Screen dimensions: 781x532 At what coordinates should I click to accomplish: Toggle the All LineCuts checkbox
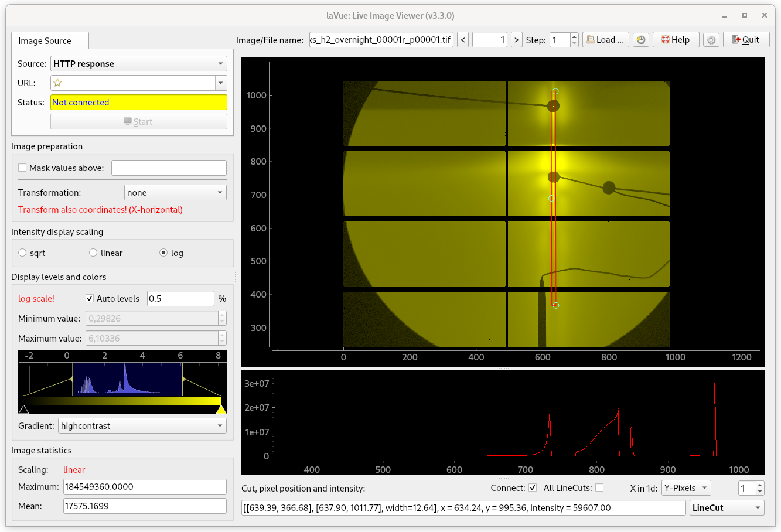(599, 488)
